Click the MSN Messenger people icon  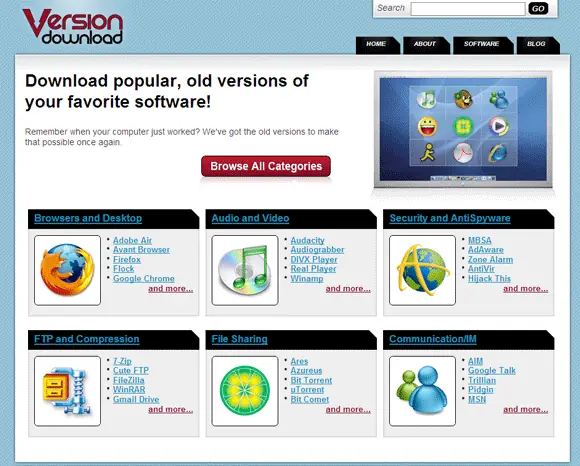tap(422, 391)
